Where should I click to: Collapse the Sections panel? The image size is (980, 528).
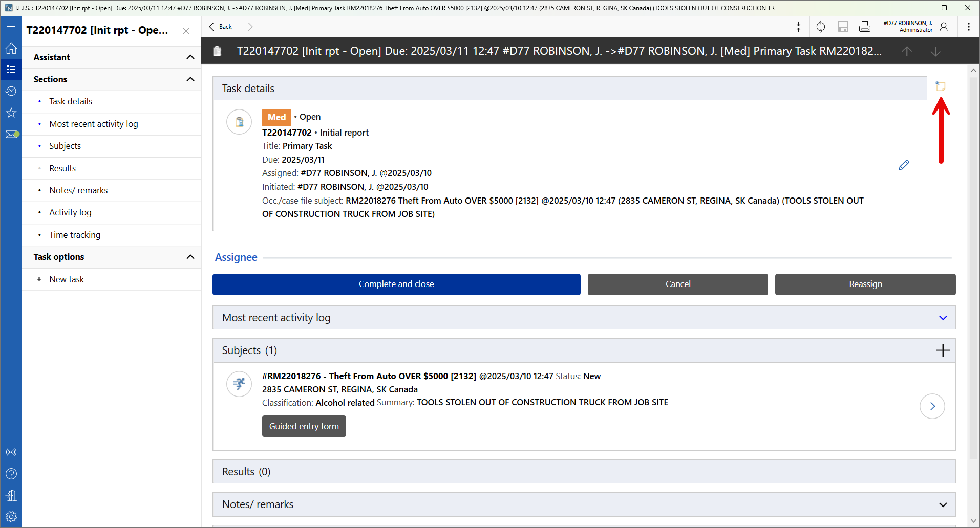click(x=190, y=79)
